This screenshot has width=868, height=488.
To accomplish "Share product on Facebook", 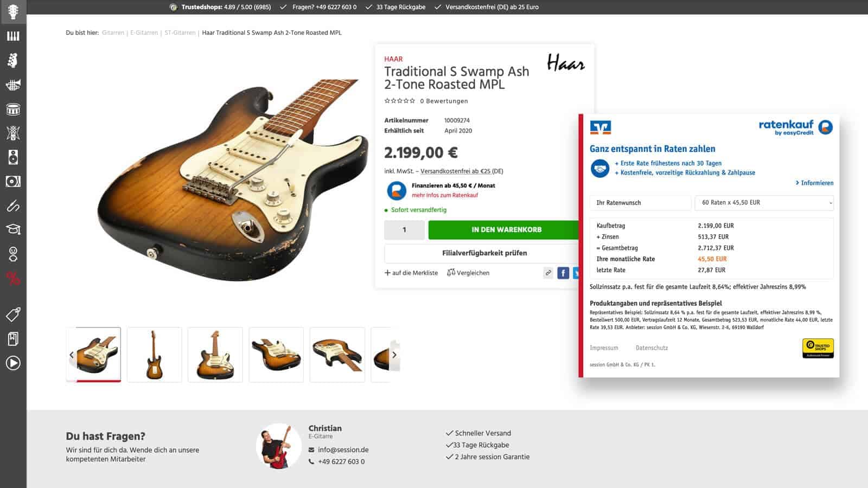I will 563,273.
